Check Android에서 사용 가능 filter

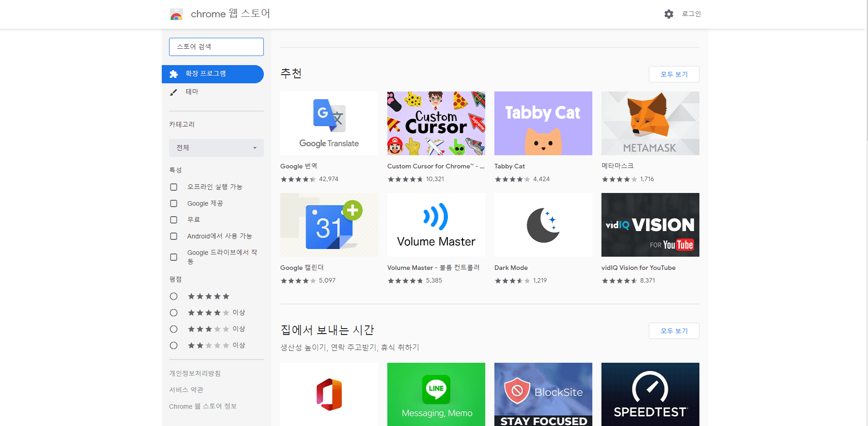tap(174, 236)
